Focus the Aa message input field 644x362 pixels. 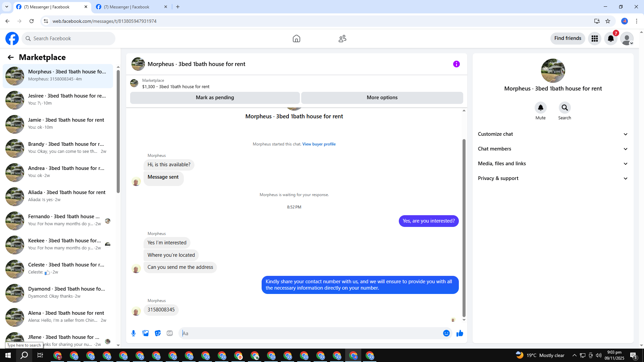[310, 333]
